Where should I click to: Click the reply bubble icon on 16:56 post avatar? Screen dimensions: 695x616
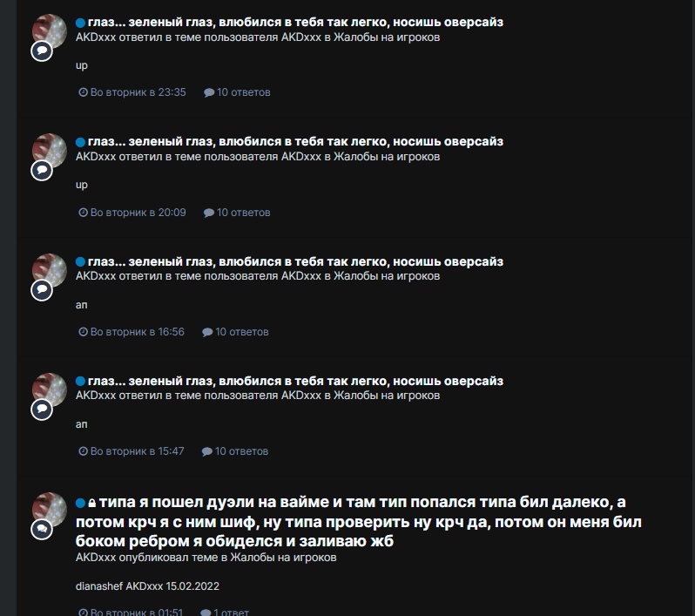pyautogui.click(x=42, y=290)
